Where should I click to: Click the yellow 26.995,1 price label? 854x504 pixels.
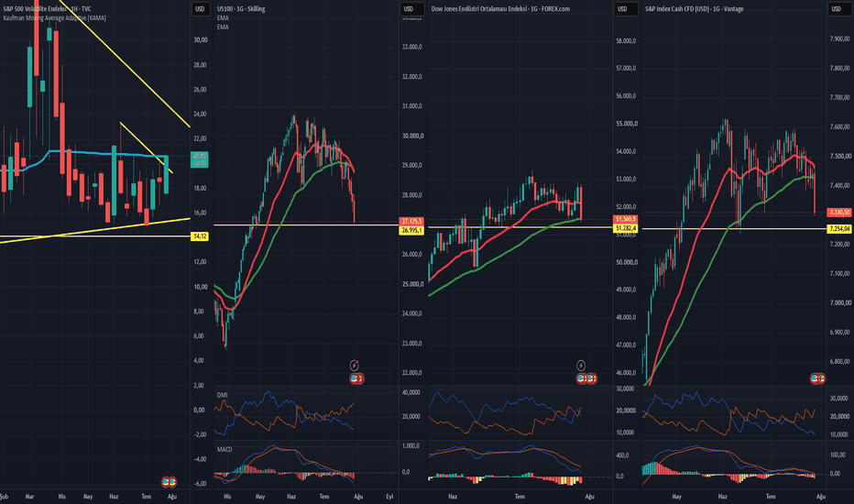click(x=411, y=231)
